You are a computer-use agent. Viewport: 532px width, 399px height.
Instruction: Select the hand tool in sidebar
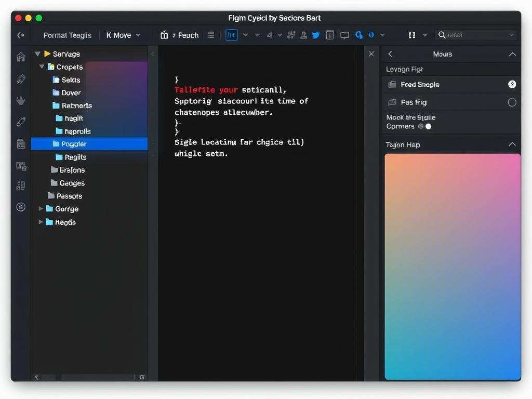pyautogui.click(x=21, y=100)
